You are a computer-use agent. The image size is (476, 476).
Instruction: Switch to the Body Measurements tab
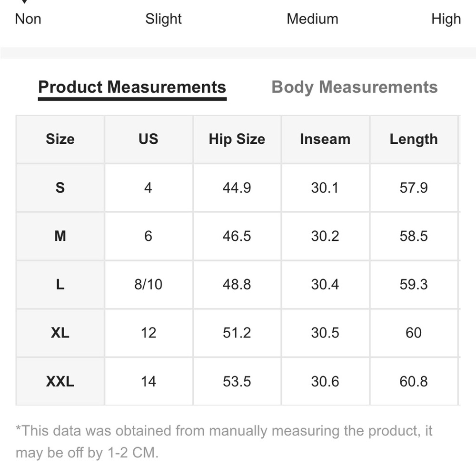[354, 87]
